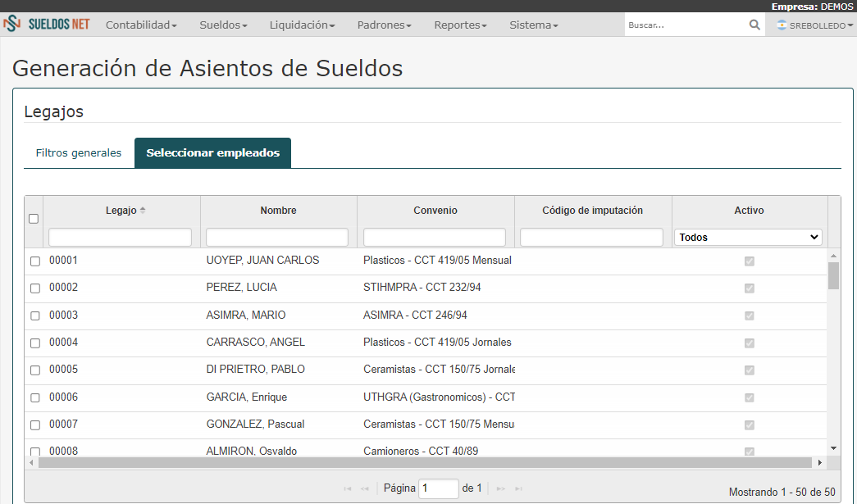Open the Reportes dropdown menu
Screen dimensions: 857x504
point(460,25)
